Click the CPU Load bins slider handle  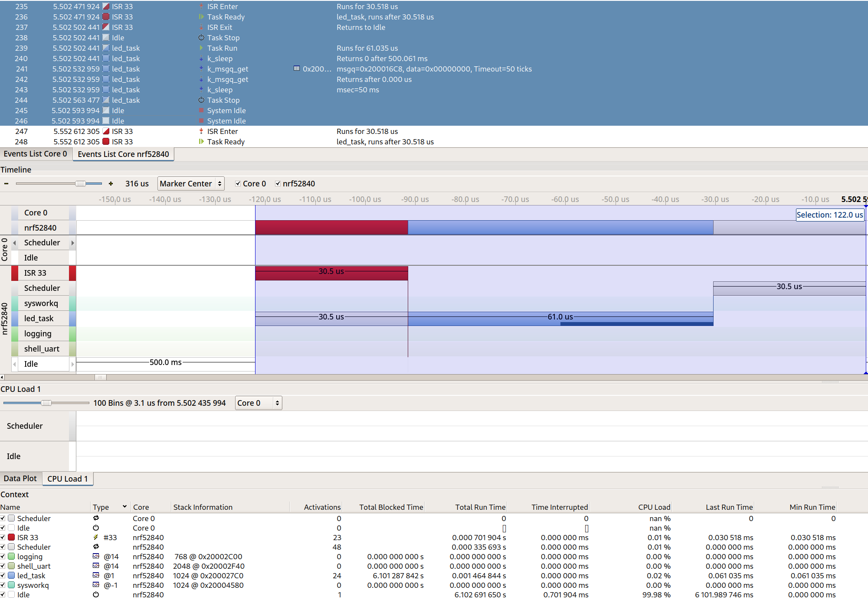point(46,403)
